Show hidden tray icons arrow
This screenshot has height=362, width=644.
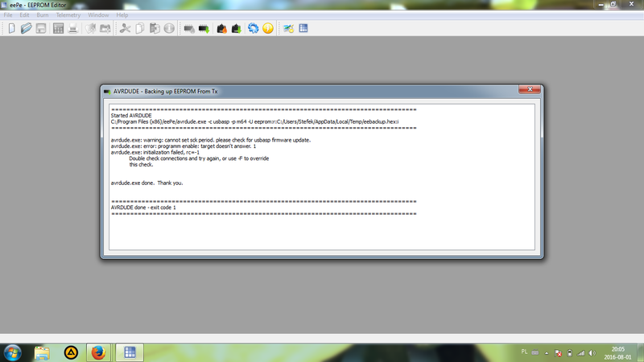(x=547, y=353)
